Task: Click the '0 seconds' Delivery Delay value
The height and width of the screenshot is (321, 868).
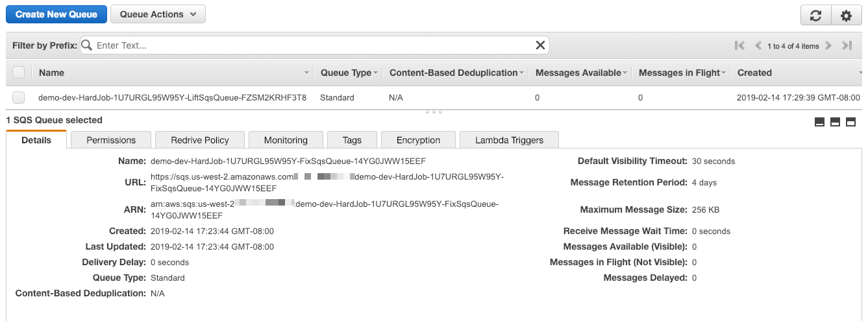Action: (x=169, y=262)
